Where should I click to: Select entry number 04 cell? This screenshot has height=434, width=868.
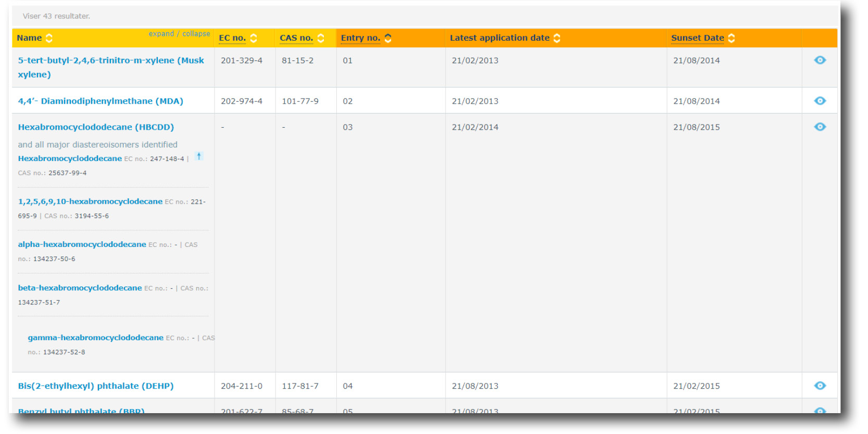[x=348, y=386]
